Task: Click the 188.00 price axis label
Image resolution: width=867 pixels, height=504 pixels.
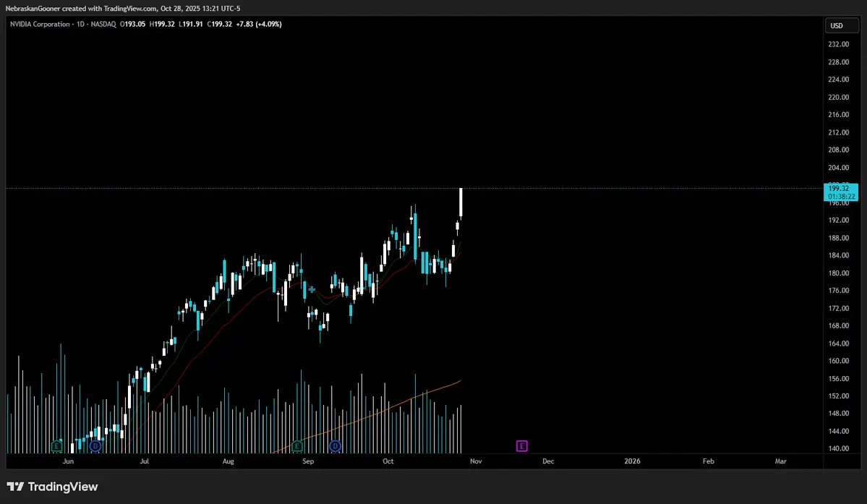Action: (x=838, y=238)
